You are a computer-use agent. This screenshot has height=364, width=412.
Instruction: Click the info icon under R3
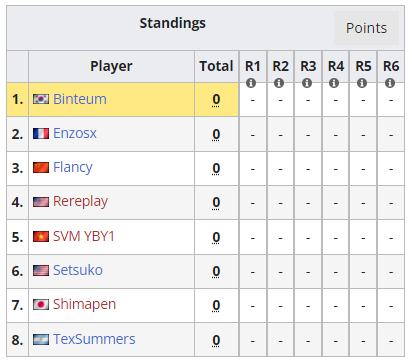pos(307,83)
